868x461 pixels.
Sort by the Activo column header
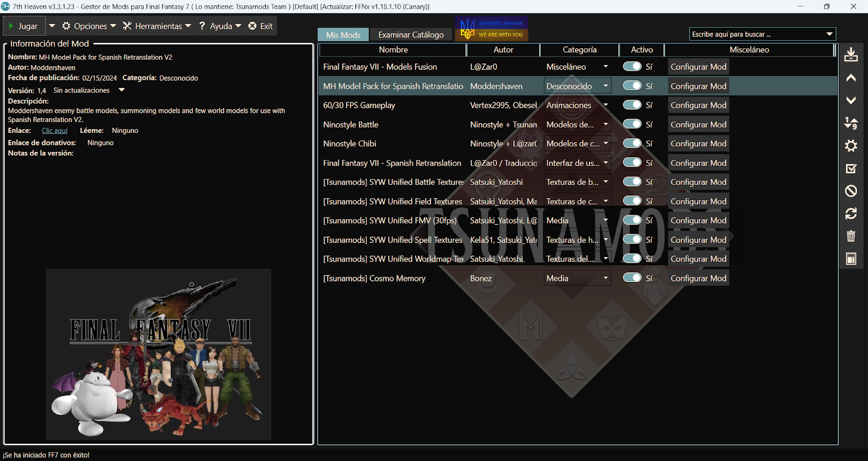pyautogui.click(x=642, y=50)
